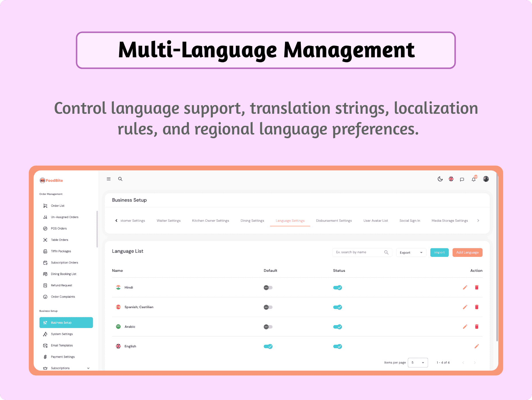Open user profile avatar
Image resolution: width=532 pixels, height=400 pixels.
[x=486, y=179]
